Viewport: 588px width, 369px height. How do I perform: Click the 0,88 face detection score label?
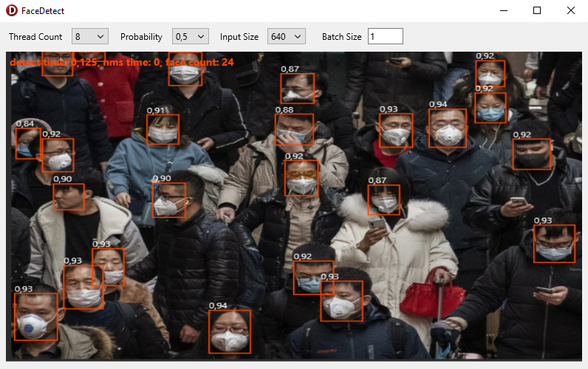tap(284, 110)
